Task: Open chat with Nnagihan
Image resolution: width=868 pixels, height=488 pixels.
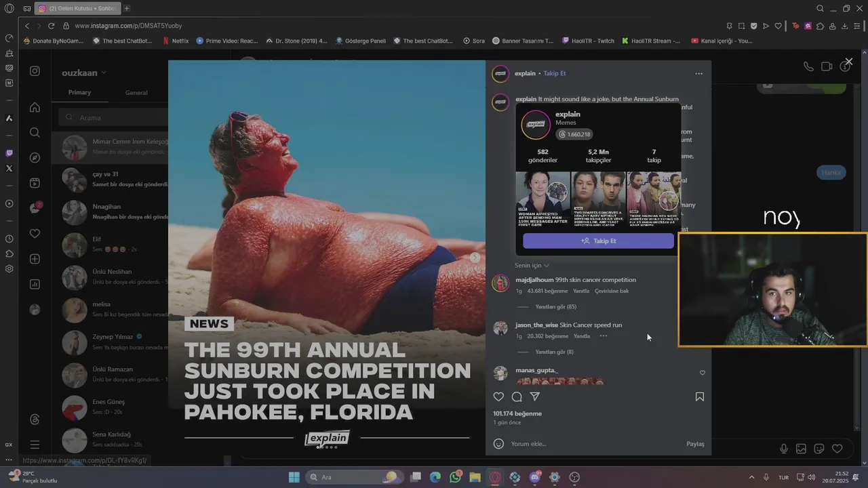Action: [x=111, y=212]
